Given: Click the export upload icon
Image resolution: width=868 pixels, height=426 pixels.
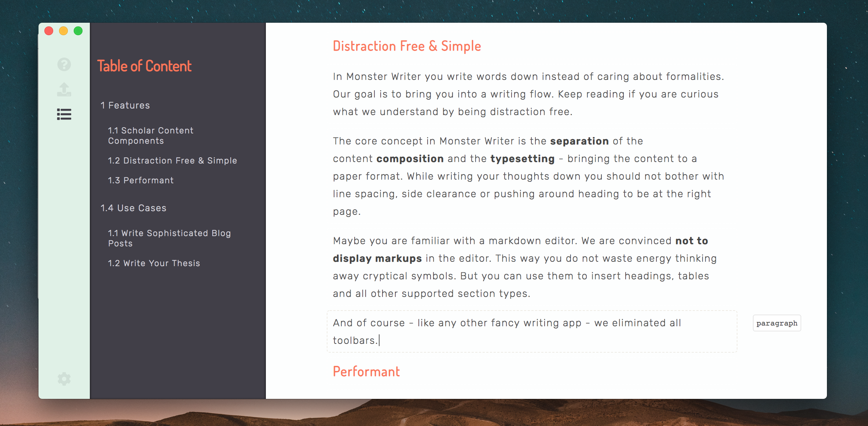Looking at the screenshot, I should [x=64, y=89].
